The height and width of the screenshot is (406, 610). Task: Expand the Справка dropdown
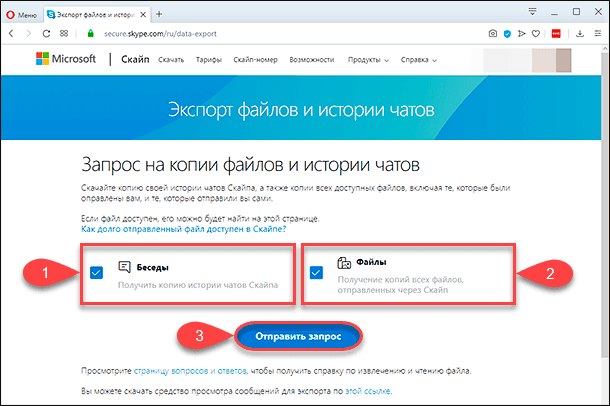tap(419, 60)
